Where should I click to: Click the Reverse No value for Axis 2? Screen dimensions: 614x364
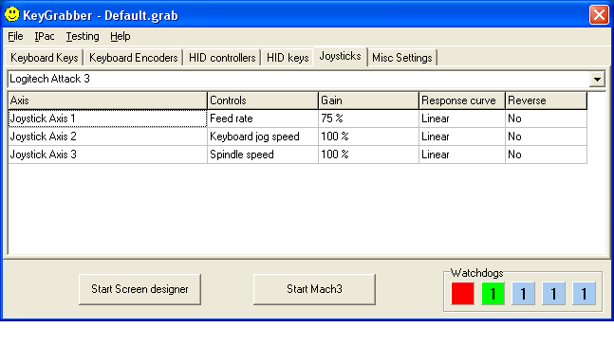[x=547, y=136]
